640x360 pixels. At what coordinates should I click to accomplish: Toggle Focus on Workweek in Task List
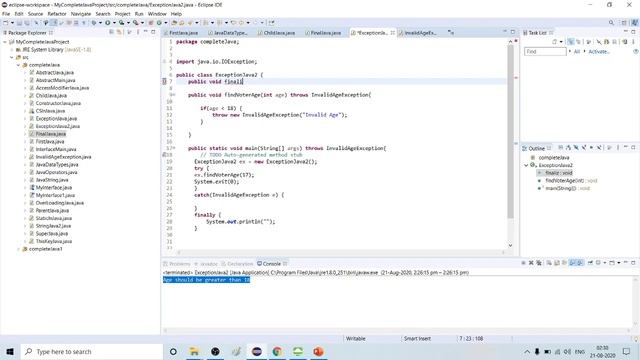click(x=588, y=42)
